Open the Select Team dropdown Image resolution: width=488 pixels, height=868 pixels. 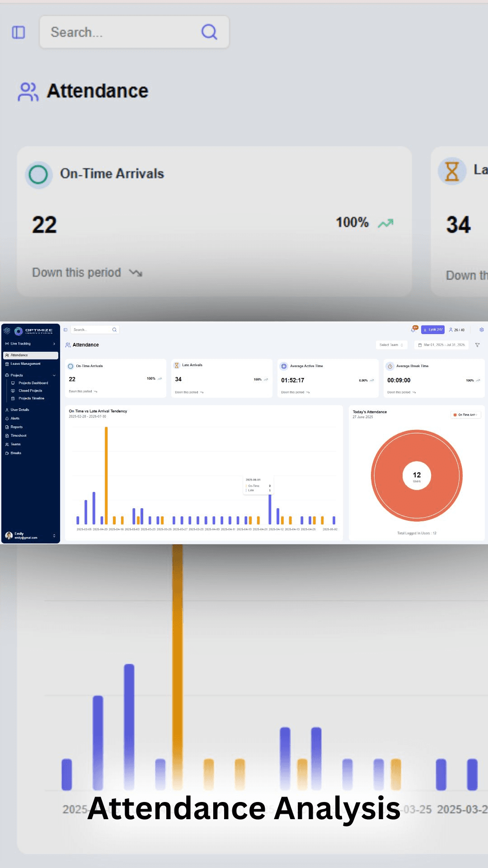(391, 345)
